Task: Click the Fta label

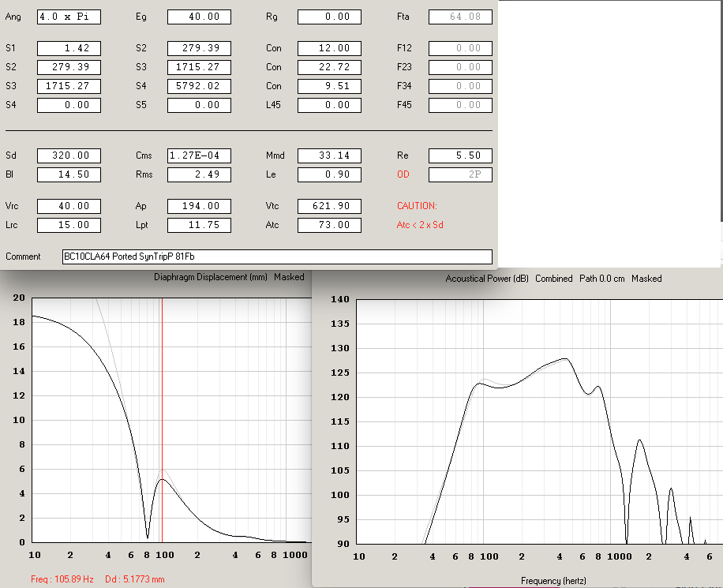Action: click(403, 17)
